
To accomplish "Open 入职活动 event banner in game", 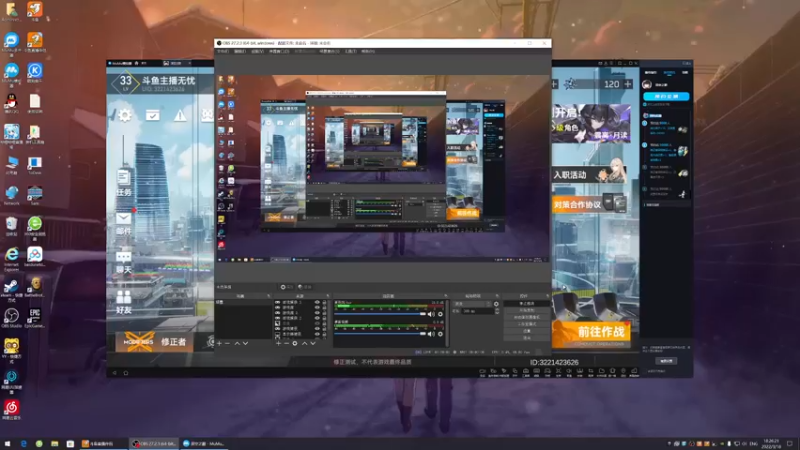I will click(x=590, y=172).
